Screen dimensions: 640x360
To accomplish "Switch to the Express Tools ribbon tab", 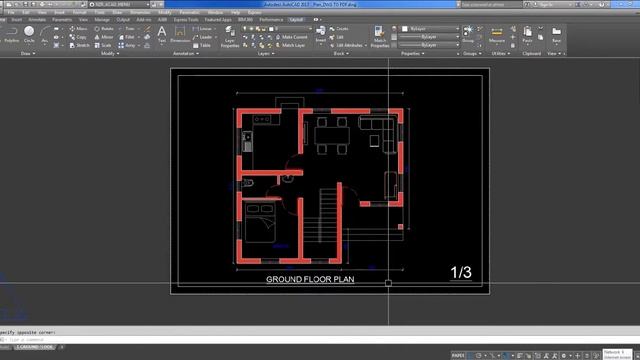I will pos(186,20).
